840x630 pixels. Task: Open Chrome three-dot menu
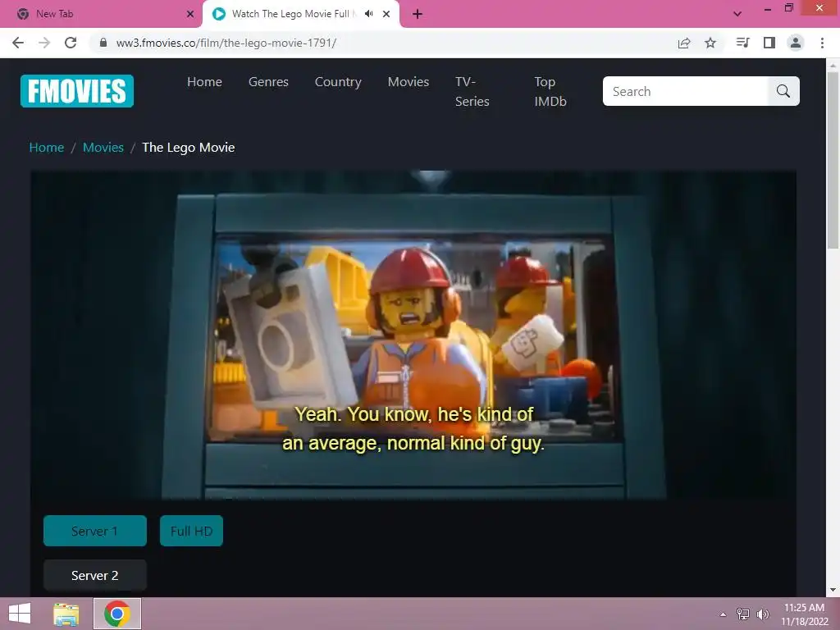pyautogui.click(x=822, y=43)
